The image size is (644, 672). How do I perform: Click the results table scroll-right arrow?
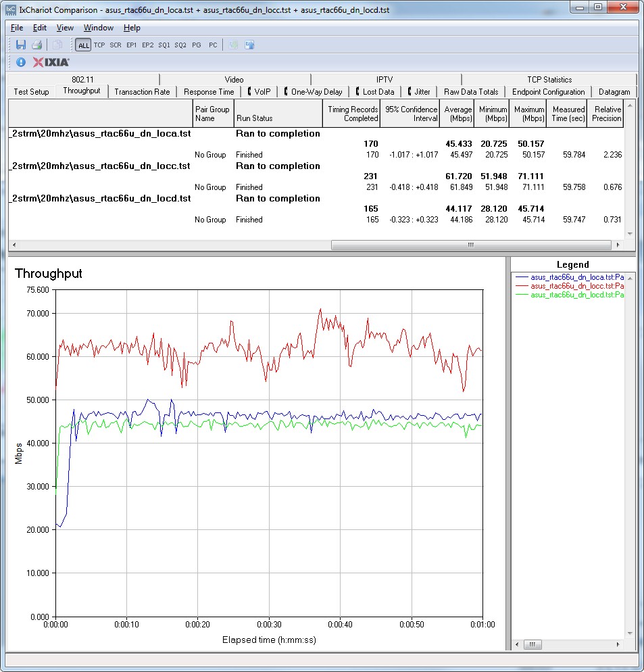coord(618,245)
